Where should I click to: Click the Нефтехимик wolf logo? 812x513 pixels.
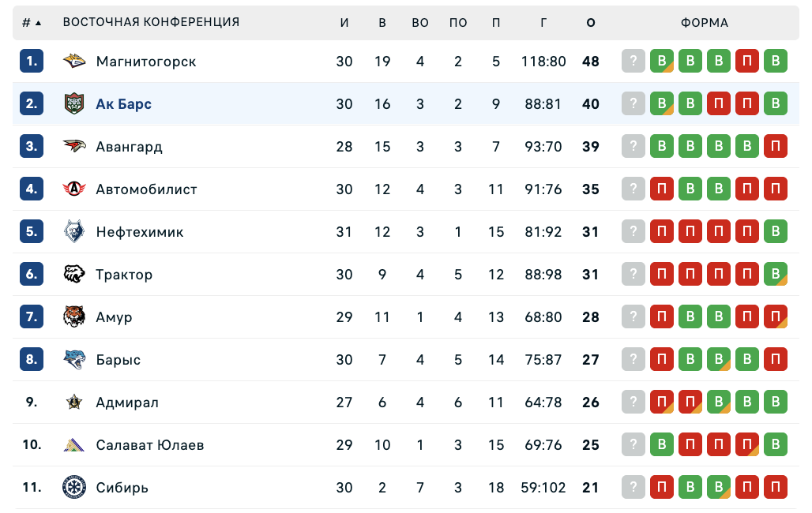point(74,232)
